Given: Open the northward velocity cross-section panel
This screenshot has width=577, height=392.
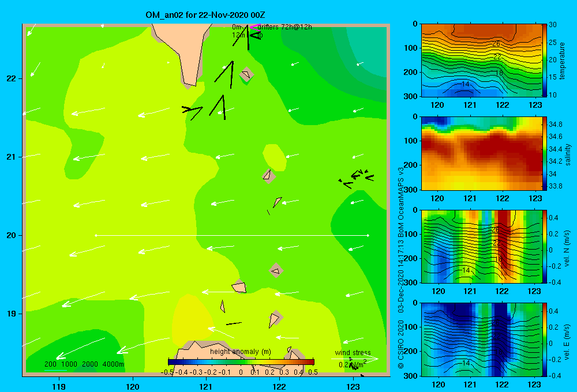Looking at the screenshot, I should (x=481, y=246).
